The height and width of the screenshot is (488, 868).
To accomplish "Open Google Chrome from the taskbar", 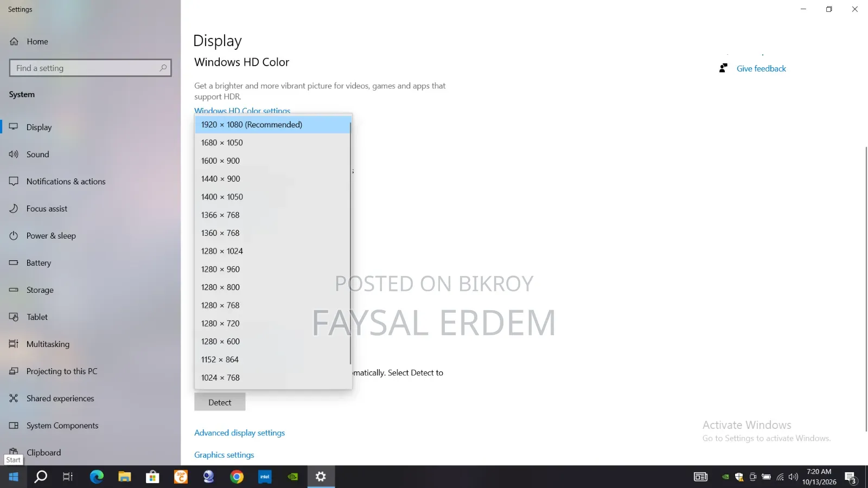I will coord(237,477).
